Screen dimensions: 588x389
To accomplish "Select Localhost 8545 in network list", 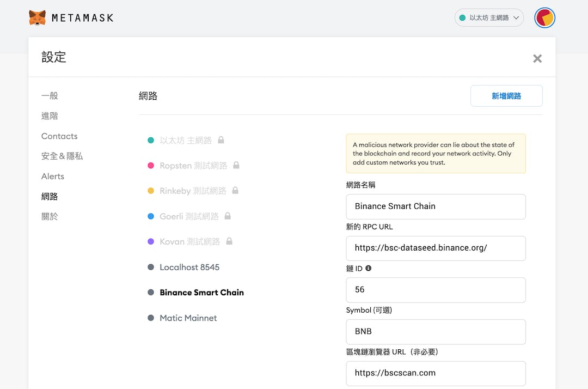I will point(189,267).
